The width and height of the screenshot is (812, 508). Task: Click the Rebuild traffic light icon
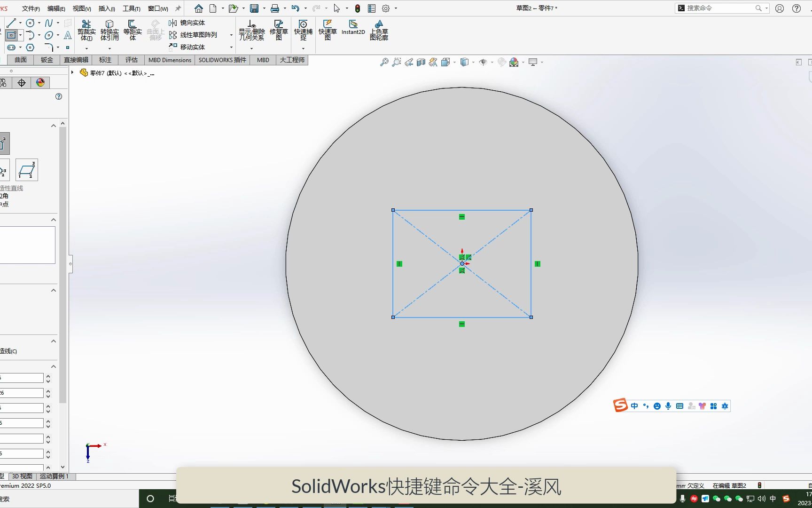click(358, 8)
